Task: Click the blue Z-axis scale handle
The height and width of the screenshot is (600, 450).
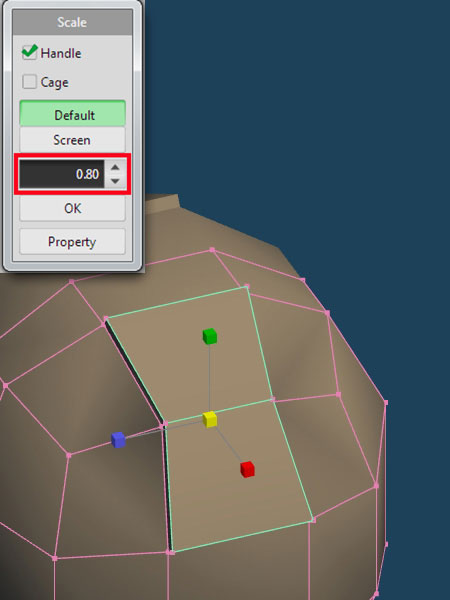Action: [x=118, y=440]
